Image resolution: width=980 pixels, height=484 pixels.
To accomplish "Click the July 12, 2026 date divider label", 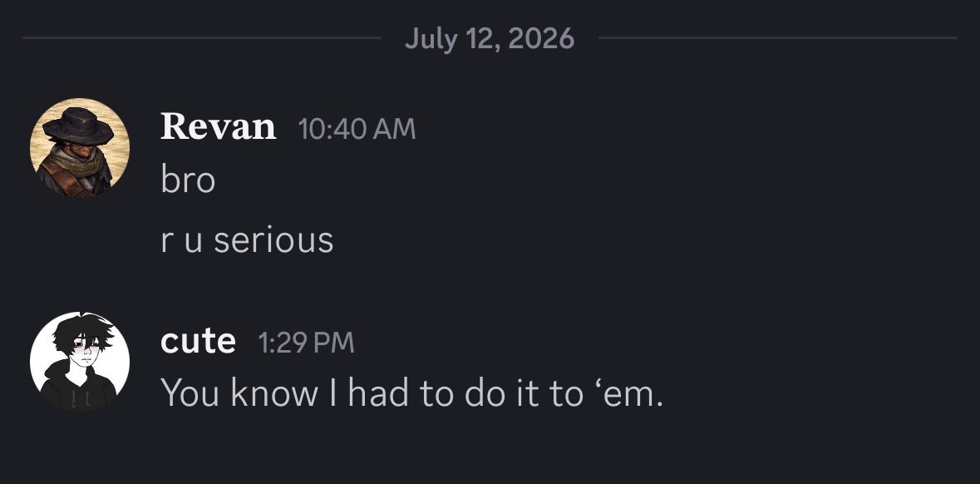I will (490, 39).
